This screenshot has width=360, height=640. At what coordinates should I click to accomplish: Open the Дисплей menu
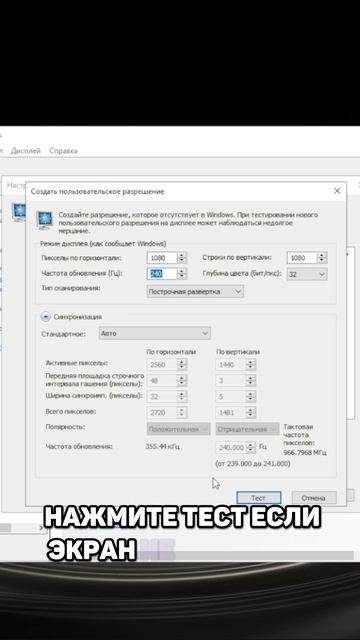coord(26,151)
